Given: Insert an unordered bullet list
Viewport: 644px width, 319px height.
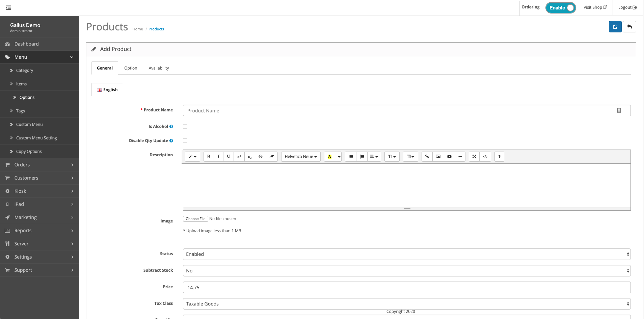Looking at the screenshot, I should (351, 157).
